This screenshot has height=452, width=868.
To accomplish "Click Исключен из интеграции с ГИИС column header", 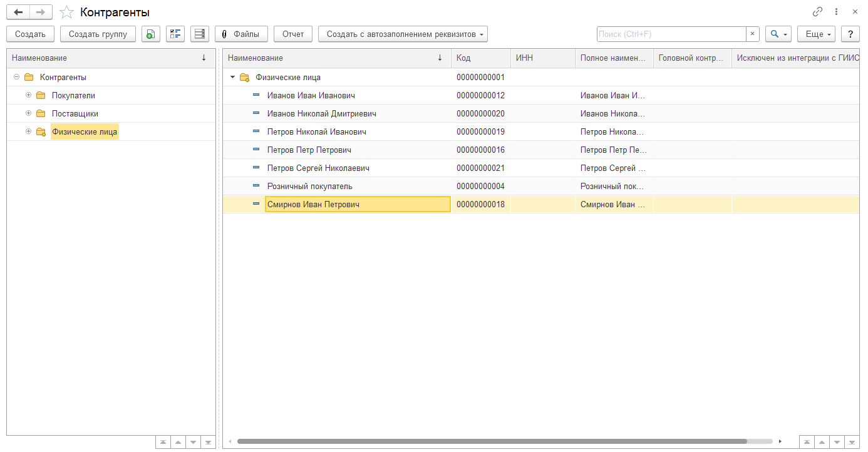I will pyautogui.click(x=795, y=58).
